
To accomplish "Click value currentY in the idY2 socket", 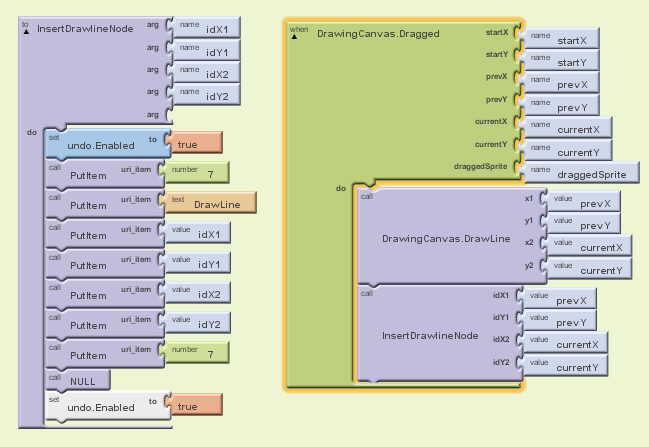I will (x=565, y=365).
